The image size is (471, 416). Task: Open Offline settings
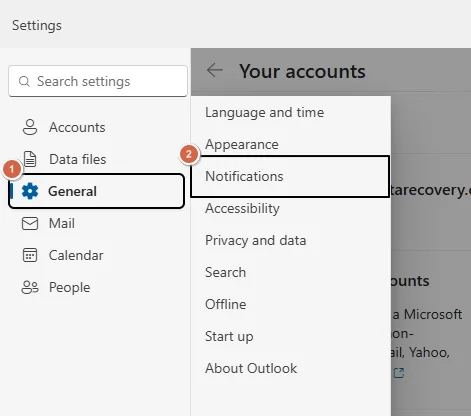pos(291,304)
